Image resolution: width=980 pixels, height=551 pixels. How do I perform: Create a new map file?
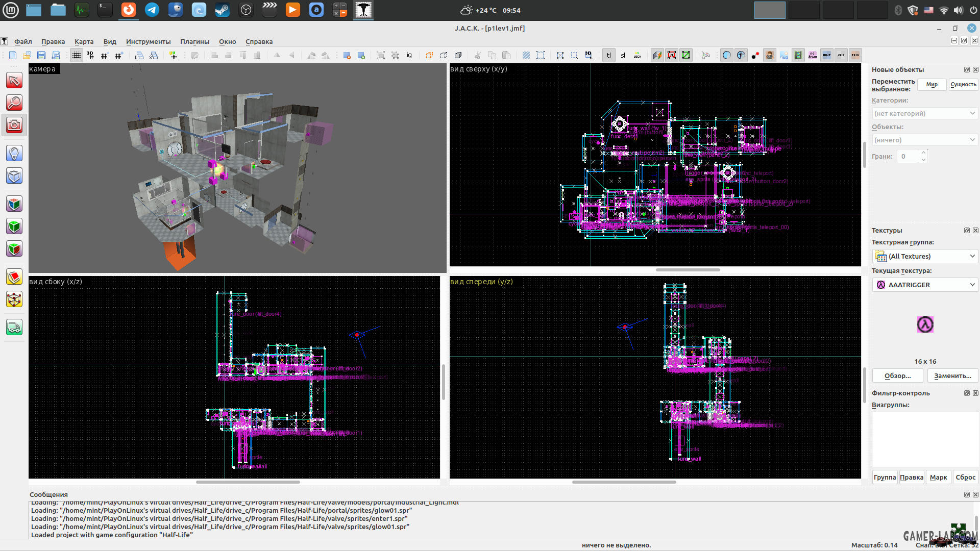tap(13, 55)
